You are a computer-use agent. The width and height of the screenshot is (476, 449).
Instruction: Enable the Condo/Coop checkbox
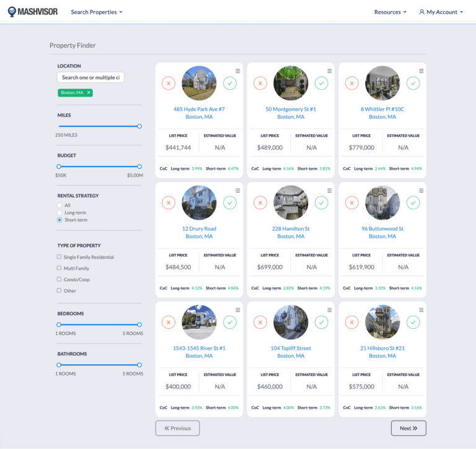pyautogui.click(x=59, y=279)
